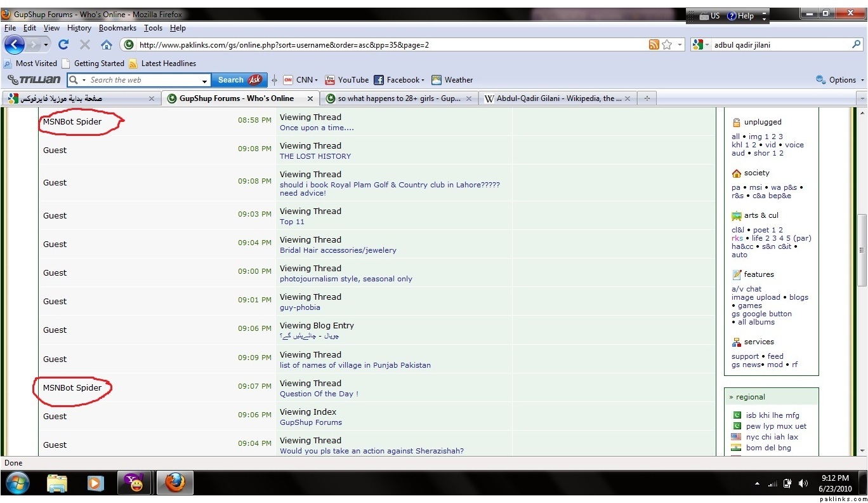Expand the Trillian Options dropdown

coord(841,80)
